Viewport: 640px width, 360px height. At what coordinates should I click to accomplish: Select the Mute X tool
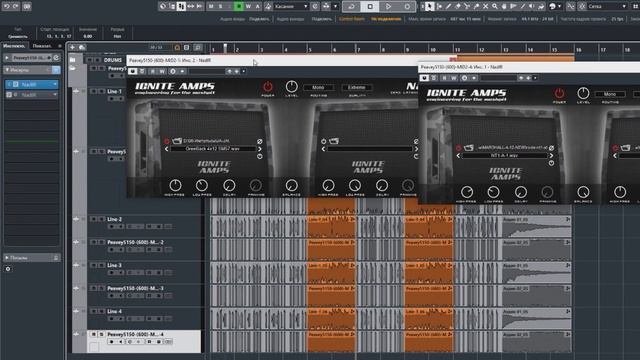pyautogui.click(x=486, y=6)
